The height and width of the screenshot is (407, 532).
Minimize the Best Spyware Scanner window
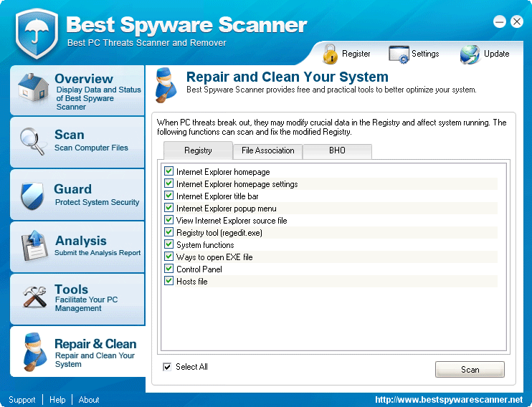(x=500, y=21)
